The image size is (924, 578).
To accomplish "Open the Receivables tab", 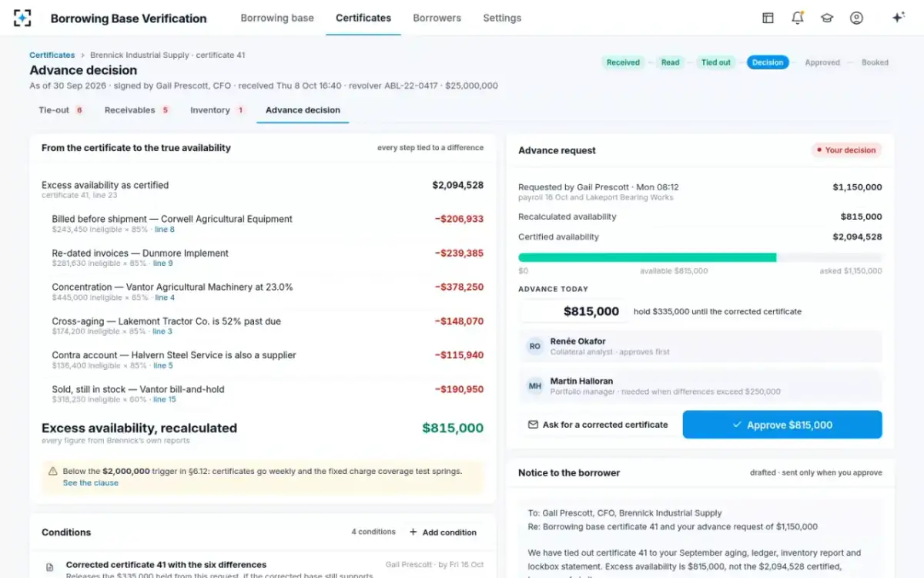I will (136, 110).
